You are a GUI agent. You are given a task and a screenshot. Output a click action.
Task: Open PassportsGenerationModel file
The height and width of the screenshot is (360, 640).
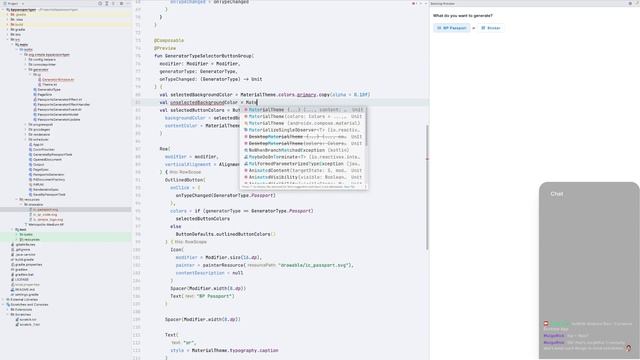[x=56, y=114]
